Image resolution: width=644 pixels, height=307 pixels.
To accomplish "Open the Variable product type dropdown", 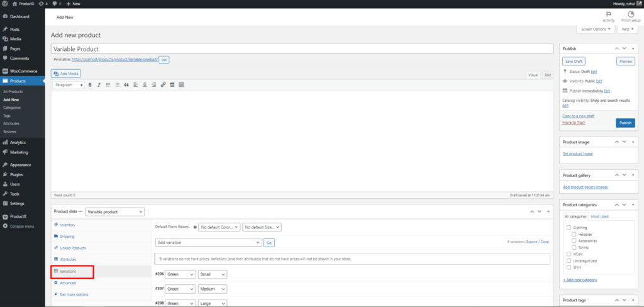I will (x=114, y=211).
